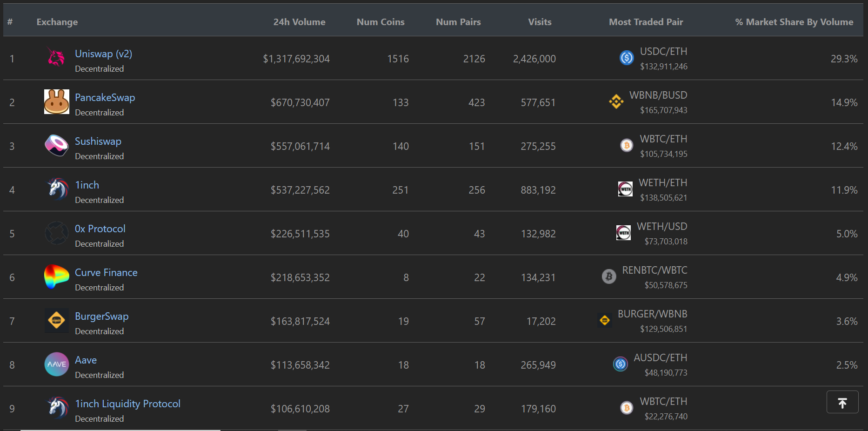868x431 pixels.
Task: Click the scroll-to-top arrow button
Action: 842,402
